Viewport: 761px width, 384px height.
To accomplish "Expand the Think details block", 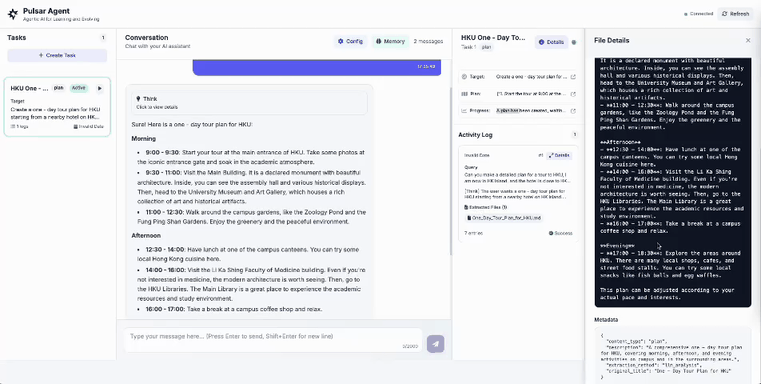I will [249, 102].
